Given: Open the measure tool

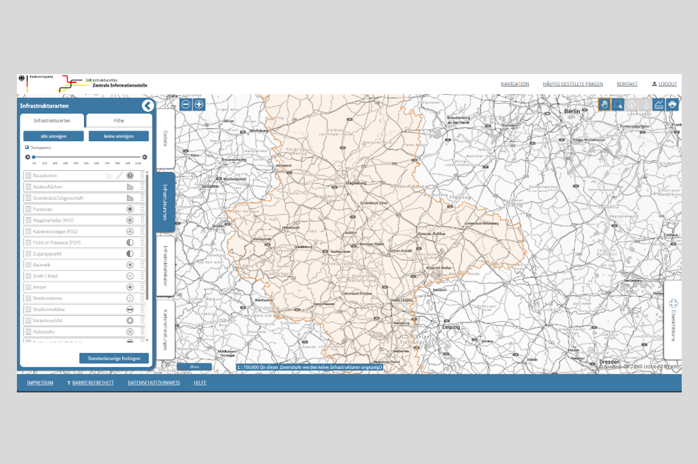Looking at the screenshot, I should click(x=658, y=104).
